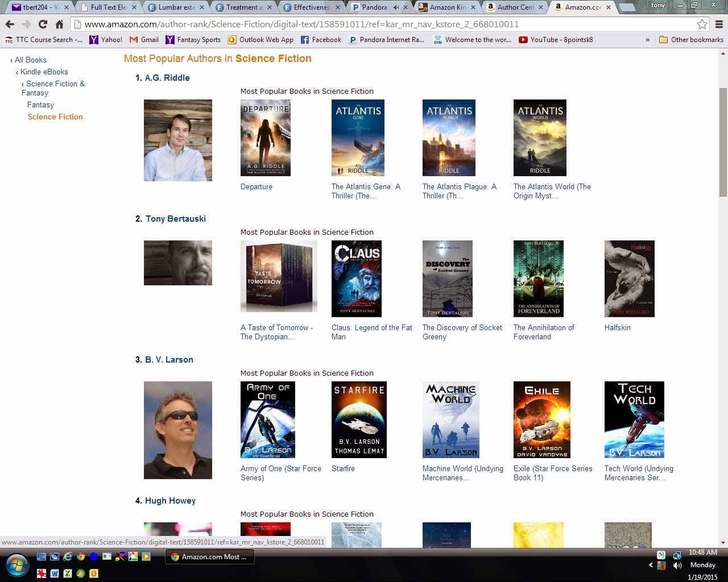Bookmark this page with the star icon
This screenshot has width=728, height=582.
[x=702, y=24]
